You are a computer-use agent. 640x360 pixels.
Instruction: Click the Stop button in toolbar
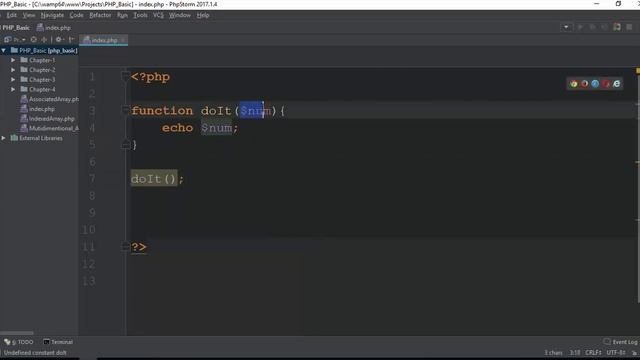point(629,27)
